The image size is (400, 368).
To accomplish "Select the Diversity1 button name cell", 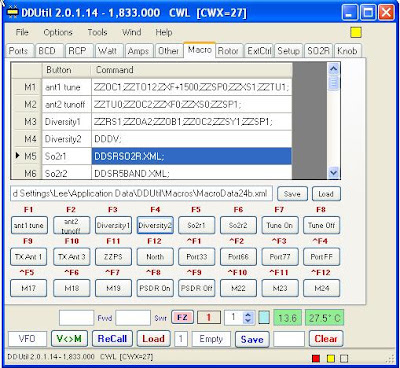I will click(x=66, y=122).
